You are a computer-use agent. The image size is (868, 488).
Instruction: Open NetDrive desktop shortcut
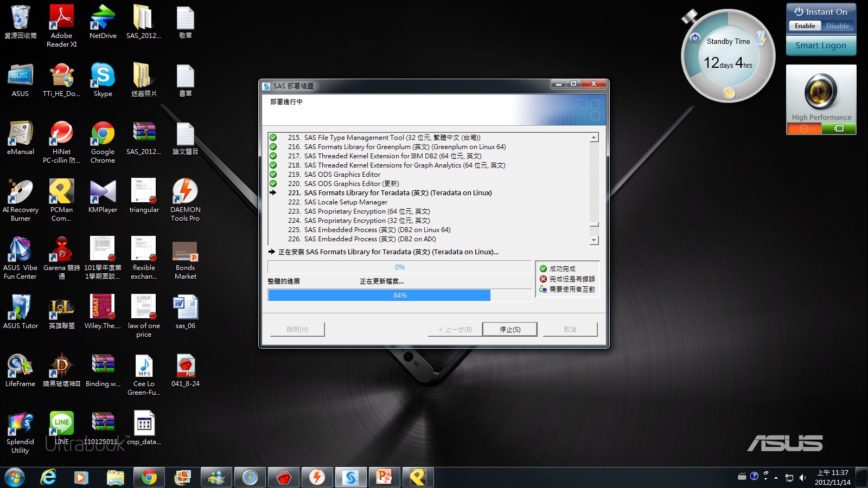point(103,22)
